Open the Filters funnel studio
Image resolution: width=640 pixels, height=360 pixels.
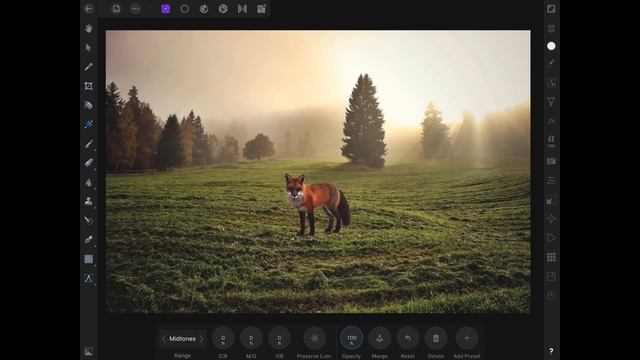[x=551, y=102]
